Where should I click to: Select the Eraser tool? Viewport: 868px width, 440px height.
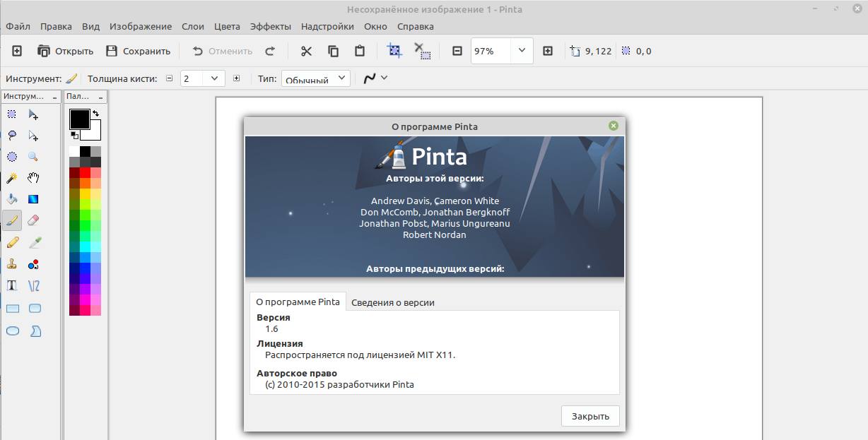coord(33,220)
